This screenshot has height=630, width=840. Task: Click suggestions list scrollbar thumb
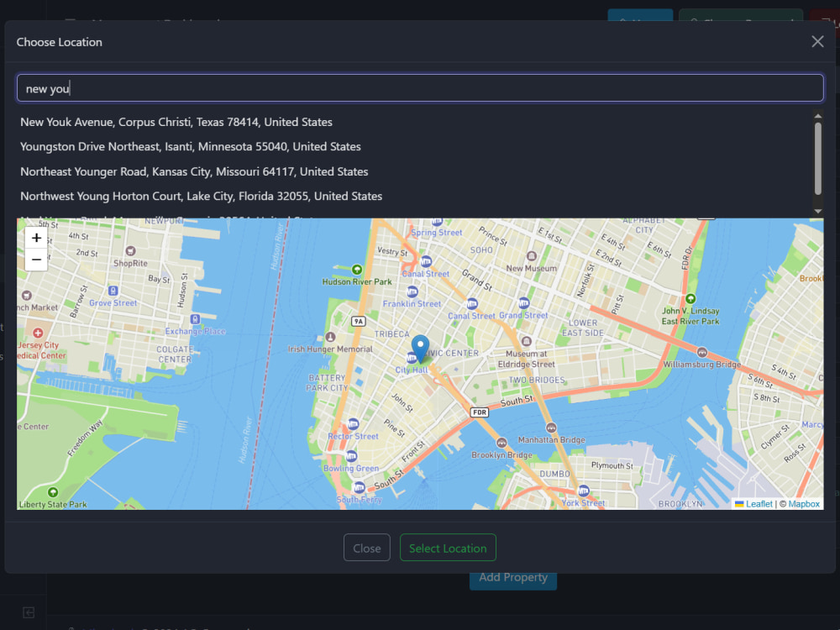(817, 159)
